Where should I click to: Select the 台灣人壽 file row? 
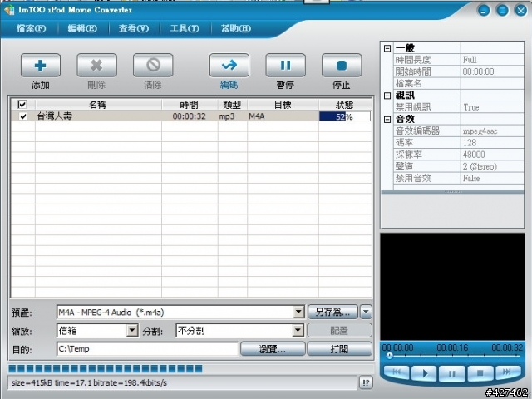191,116
